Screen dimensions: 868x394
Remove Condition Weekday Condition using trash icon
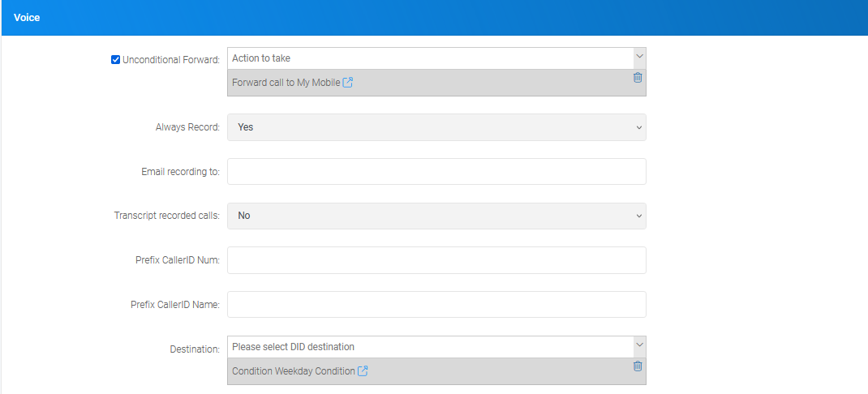pos(638,366)
